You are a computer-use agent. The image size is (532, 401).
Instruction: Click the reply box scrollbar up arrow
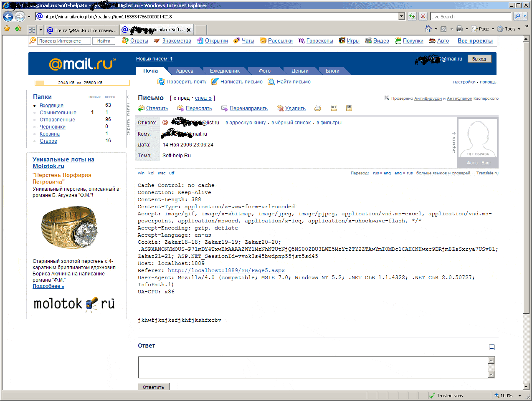(x=491, y=361)
